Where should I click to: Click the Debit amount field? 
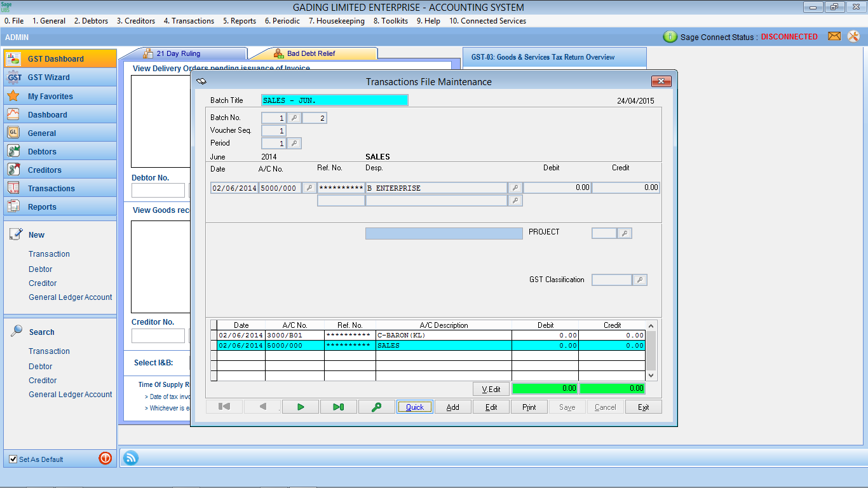(x=557, y=188)
